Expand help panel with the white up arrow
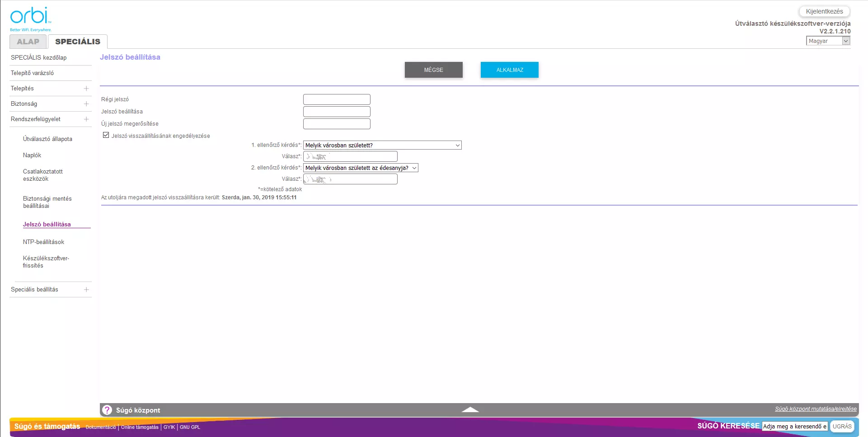 470,409
